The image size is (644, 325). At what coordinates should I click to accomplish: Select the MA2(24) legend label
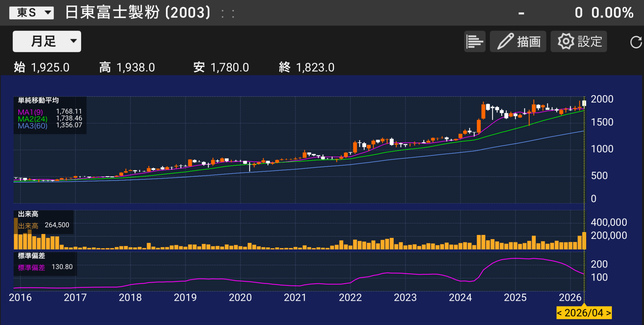pos(32,119)
